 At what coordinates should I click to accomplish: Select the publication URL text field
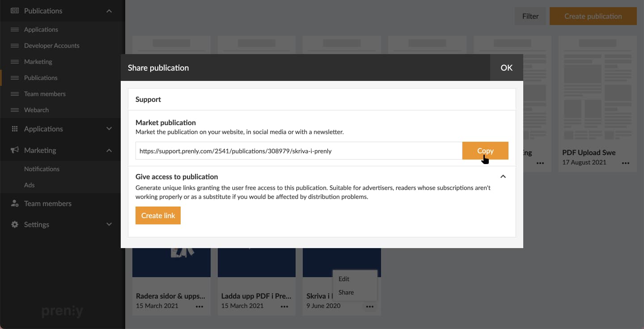(298, 151)
